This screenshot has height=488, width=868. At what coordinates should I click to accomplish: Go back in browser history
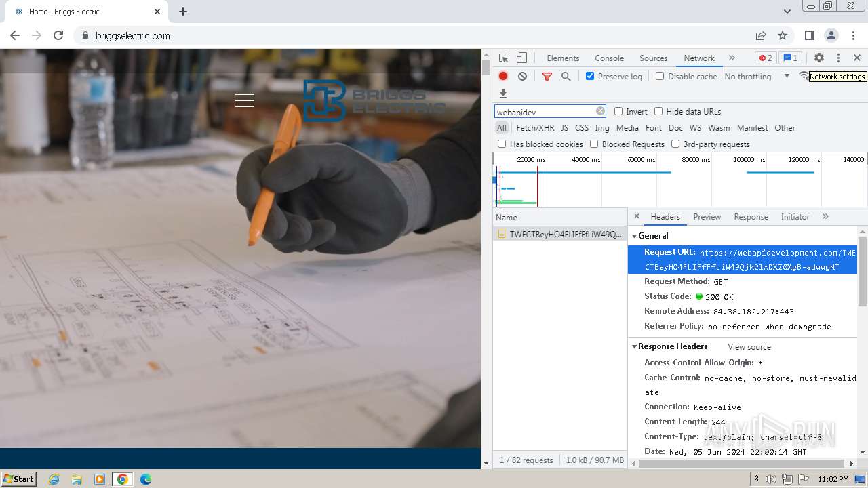click(15, 35)
